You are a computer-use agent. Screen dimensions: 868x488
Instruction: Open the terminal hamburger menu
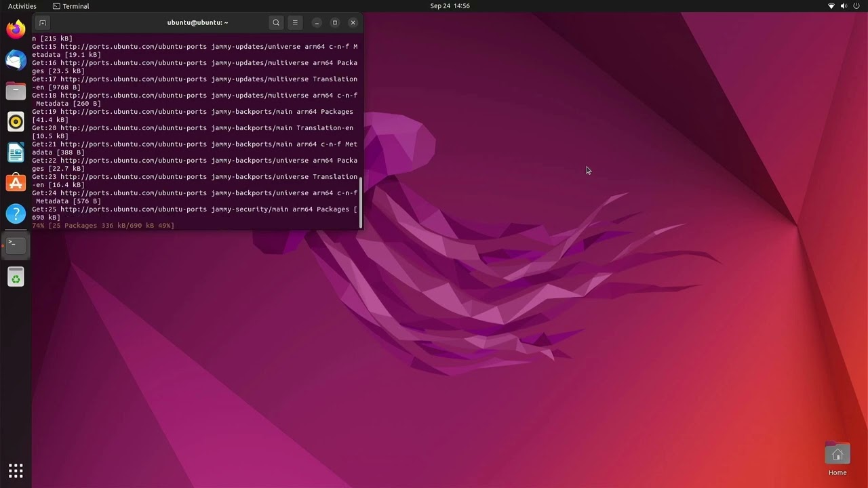point(295,22)
